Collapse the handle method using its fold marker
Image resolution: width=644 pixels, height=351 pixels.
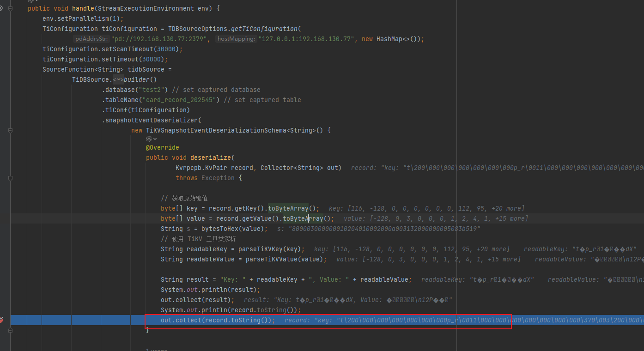pos(11,8)
